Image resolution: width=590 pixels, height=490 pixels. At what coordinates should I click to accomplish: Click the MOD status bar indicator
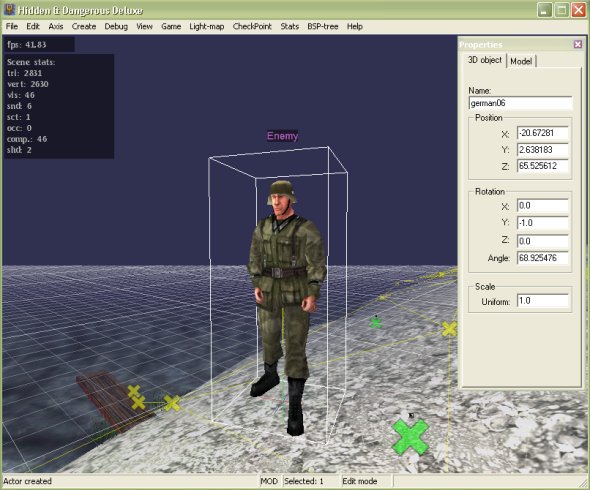click(x=269, y=481)
